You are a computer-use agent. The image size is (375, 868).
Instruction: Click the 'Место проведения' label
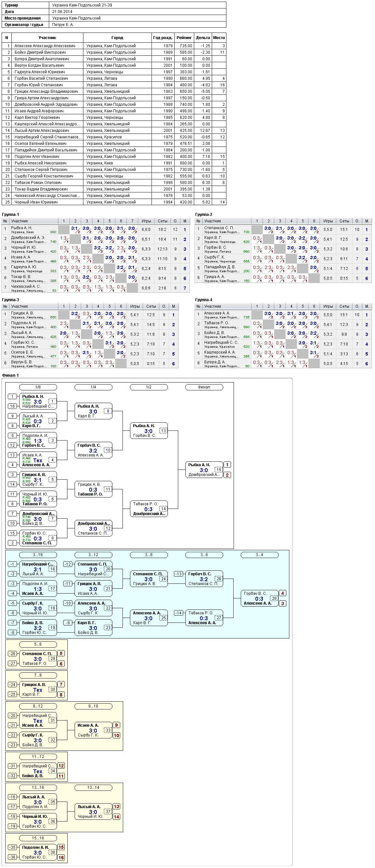click(x=22, y=18)
